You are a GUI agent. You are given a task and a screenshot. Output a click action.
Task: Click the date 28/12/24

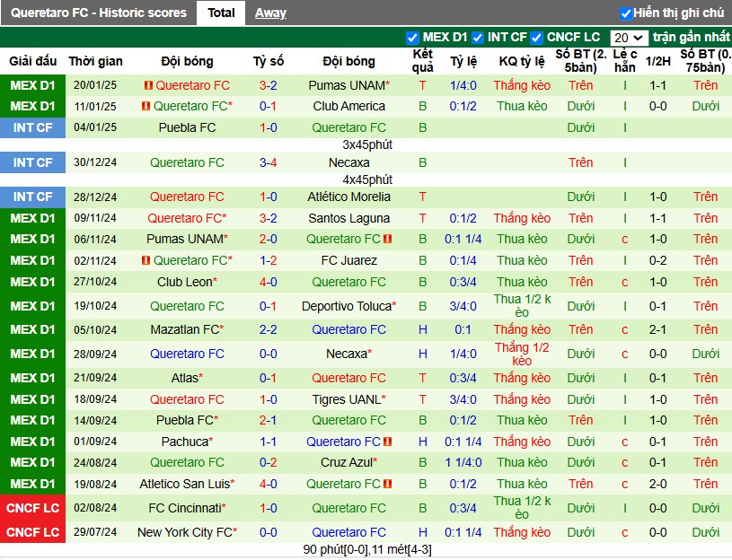pyautogui.click(x=95, y=197)
